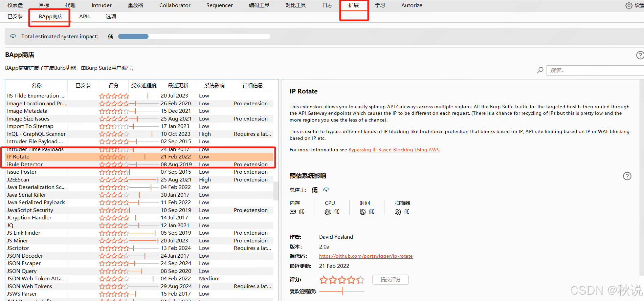Select the IP Rotate extension row

139,157
